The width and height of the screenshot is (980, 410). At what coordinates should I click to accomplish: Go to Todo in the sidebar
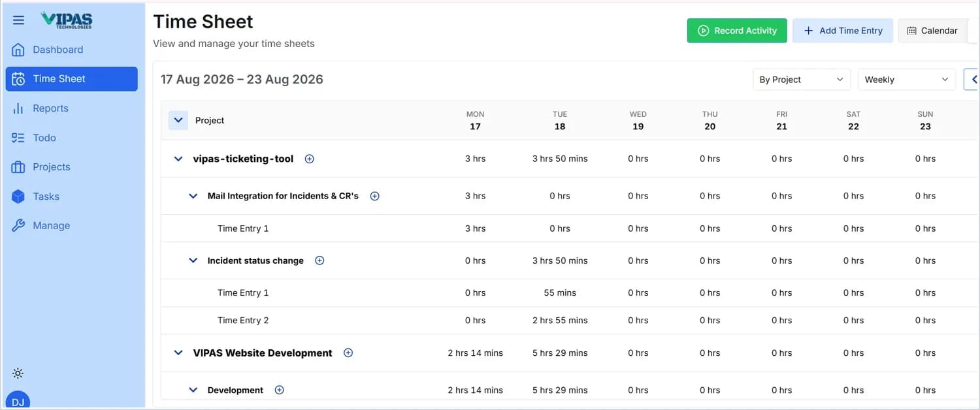pyautogui.click(x=72, y=138)
